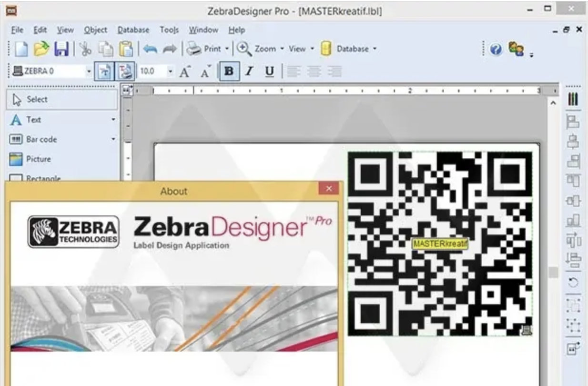Rotate the selected object
The height and width of the screenshot is (386, 588).
click(573, 283)
